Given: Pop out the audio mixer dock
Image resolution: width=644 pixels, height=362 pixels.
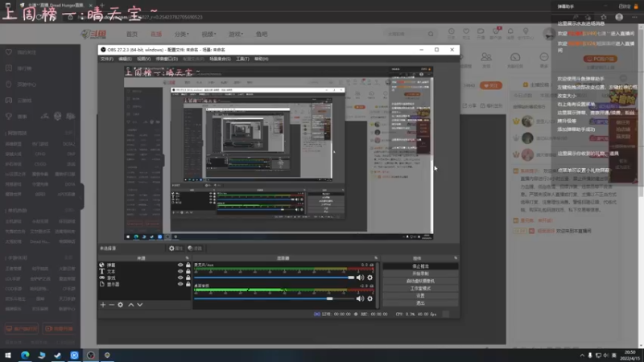Looking at the screenshot, I should (x=376, y=258).
